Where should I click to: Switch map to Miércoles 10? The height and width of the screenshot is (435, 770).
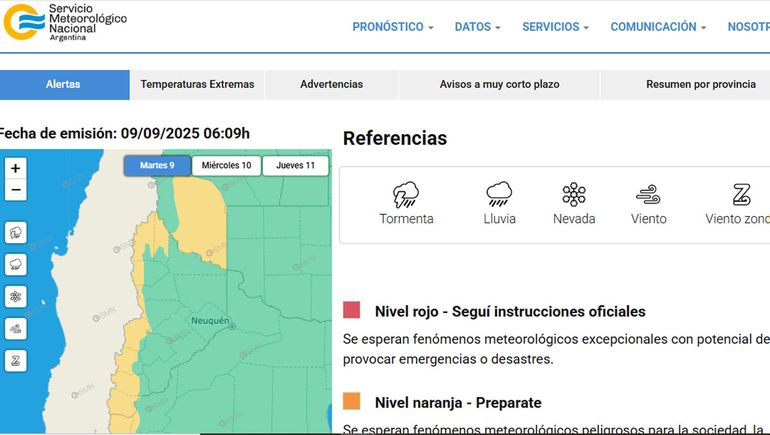(x=226, y=165)
